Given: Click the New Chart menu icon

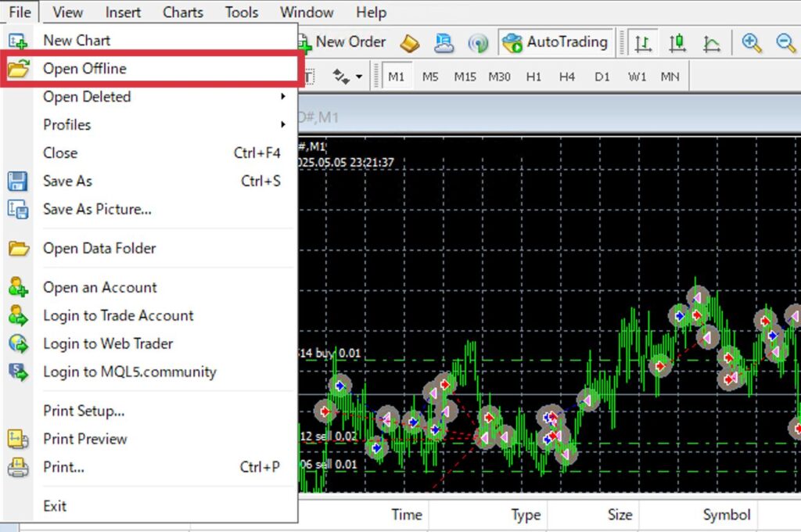Looking at the screenshot, I should [x=18, y=41].
